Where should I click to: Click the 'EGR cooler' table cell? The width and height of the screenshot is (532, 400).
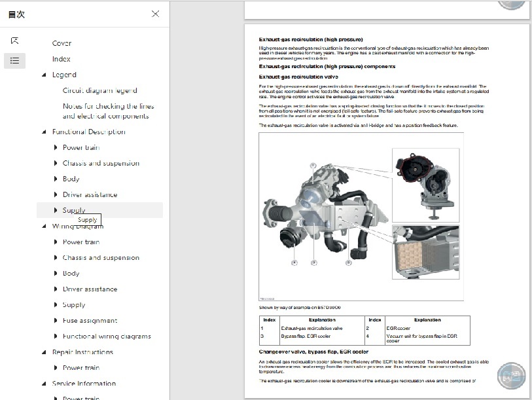[398, 329]
